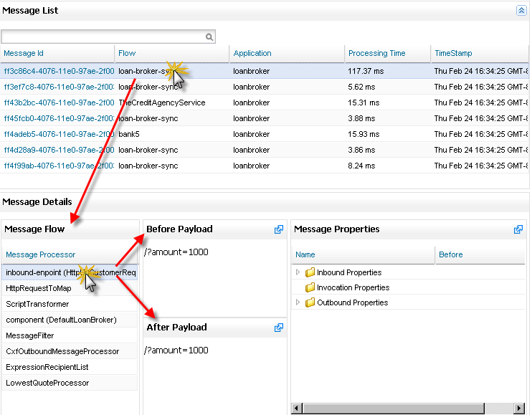Collapse the Message List panel

coord(521,11)
